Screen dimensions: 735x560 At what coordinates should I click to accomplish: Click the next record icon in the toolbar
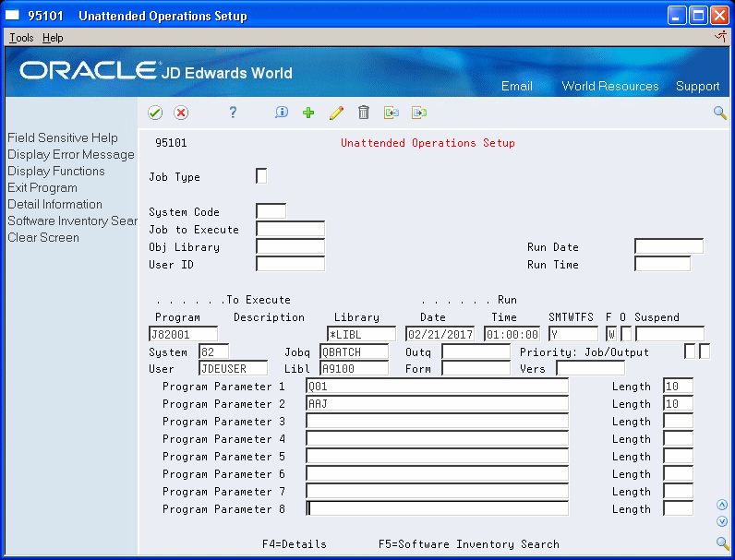(x=419, y=113)
